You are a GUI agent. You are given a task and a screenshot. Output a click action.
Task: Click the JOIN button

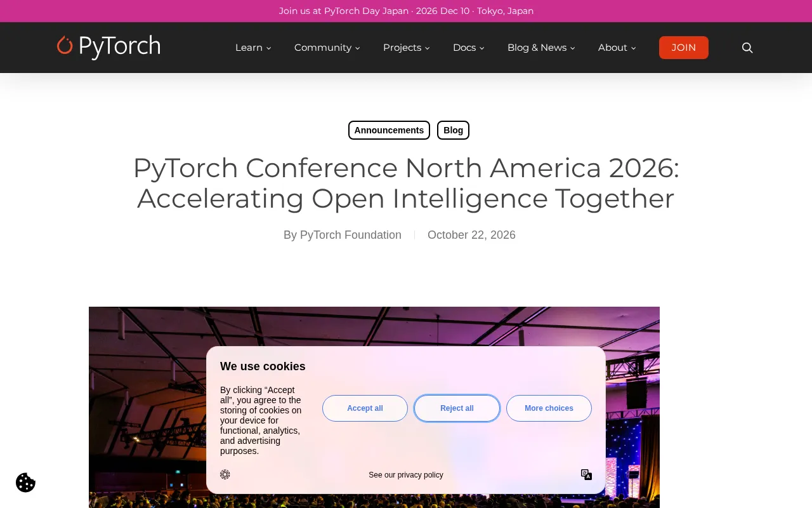pos(684,48)
